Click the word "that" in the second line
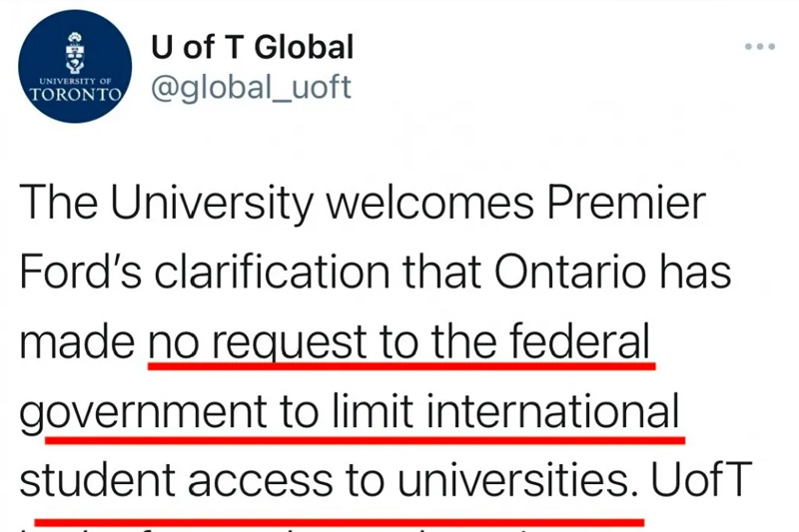This screenshot has width=799, height=532. 441,271
